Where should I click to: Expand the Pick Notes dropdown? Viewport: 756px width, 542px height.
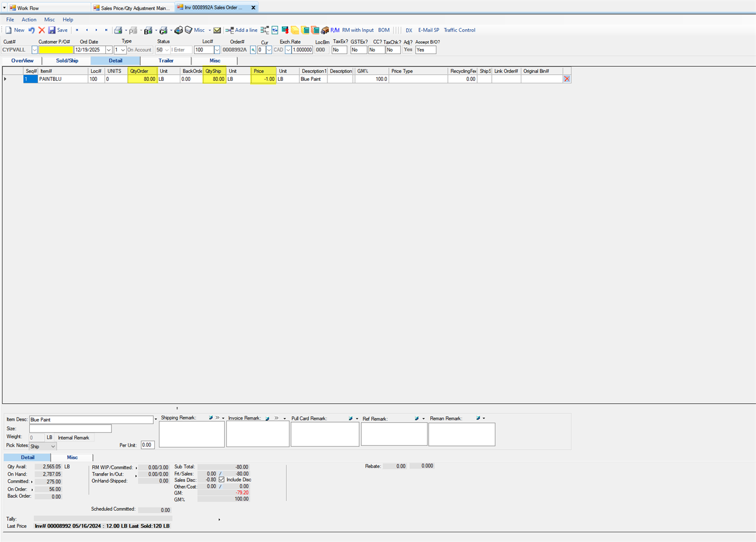click(53, 447)
